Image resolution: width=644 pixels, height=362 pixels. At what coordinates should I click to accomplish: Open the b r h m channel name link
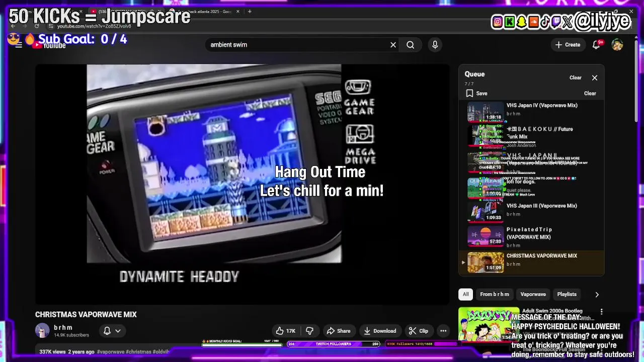click(x=63, y=327)
